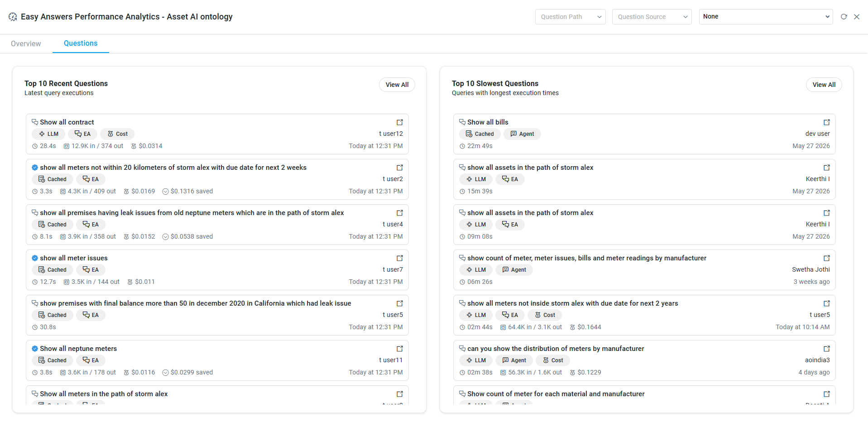The height and width of the screenshot is (427, 868).
Task: Open external link for 'meters not inside storm alex' card
Action: point(827,303)
